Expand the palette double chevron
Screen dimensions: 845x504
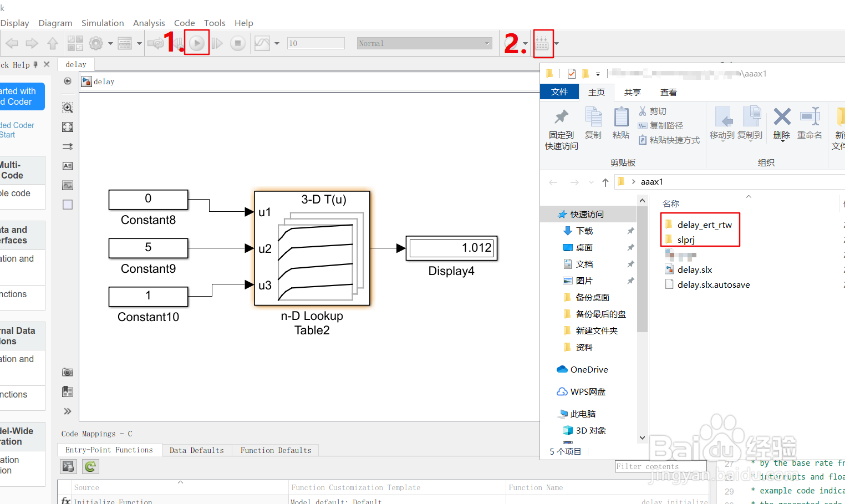coord(68,411)
